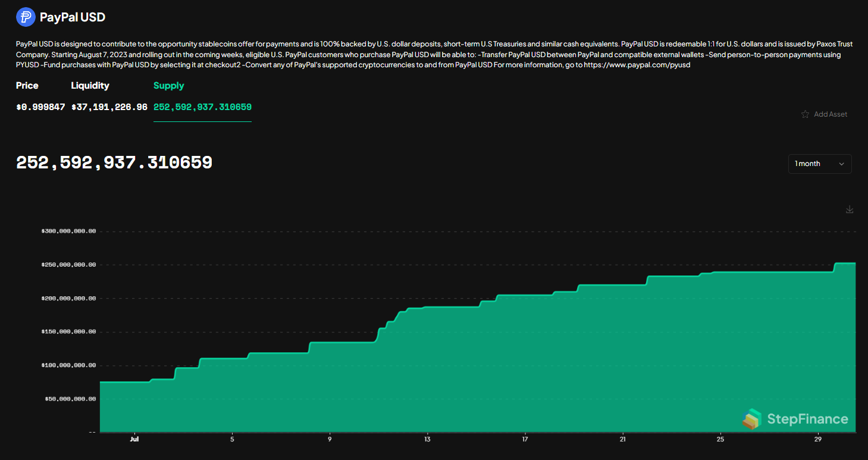Toggle the Supply metric selection
This screenshot has height=460, width=868.
pyautogui.click(x=168, y=86)
